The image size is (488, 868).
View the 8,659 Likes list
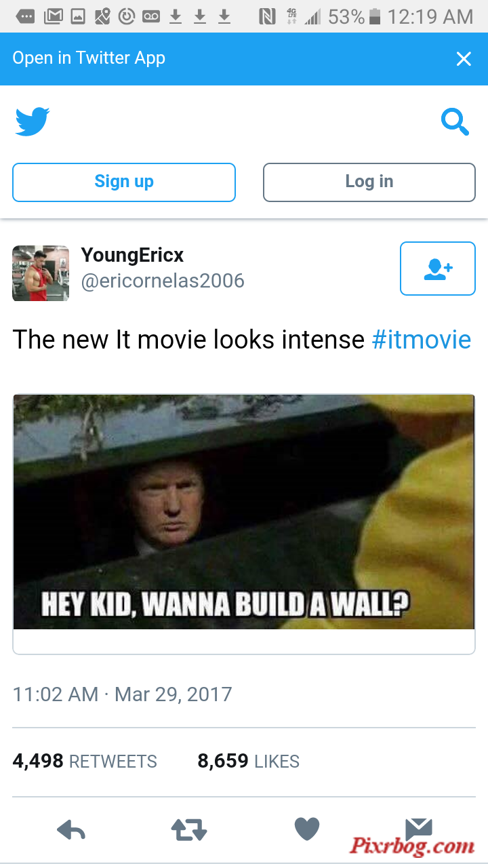[249, 762]
